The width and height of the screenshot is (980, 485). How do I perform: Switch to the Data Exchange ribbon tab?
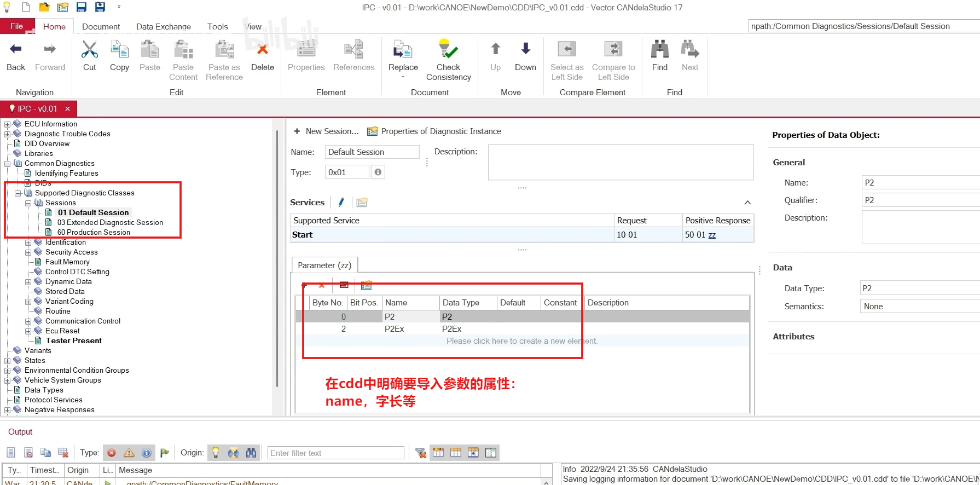[x=164, y=26]
